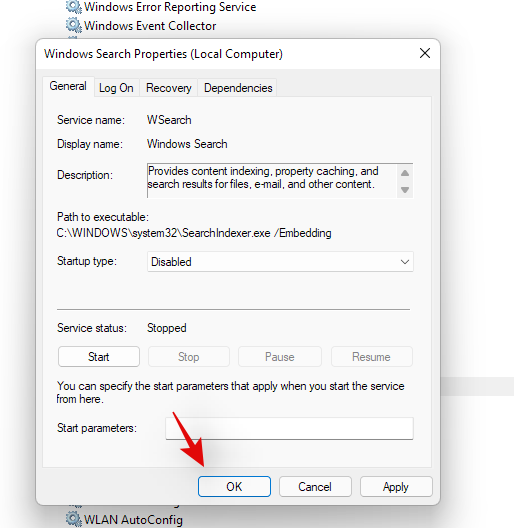Image resolution: width=514 pixels, height=528 pixels.
Task: Click the Windows Event Collector gear icon
Action: click(73, 26)
